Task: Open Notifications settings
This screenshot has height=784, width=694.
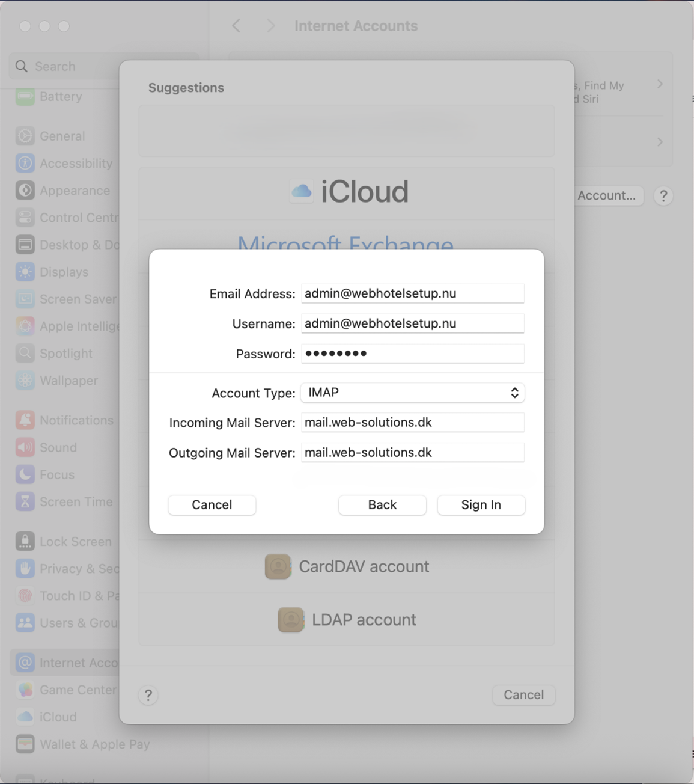Action: 65,420
